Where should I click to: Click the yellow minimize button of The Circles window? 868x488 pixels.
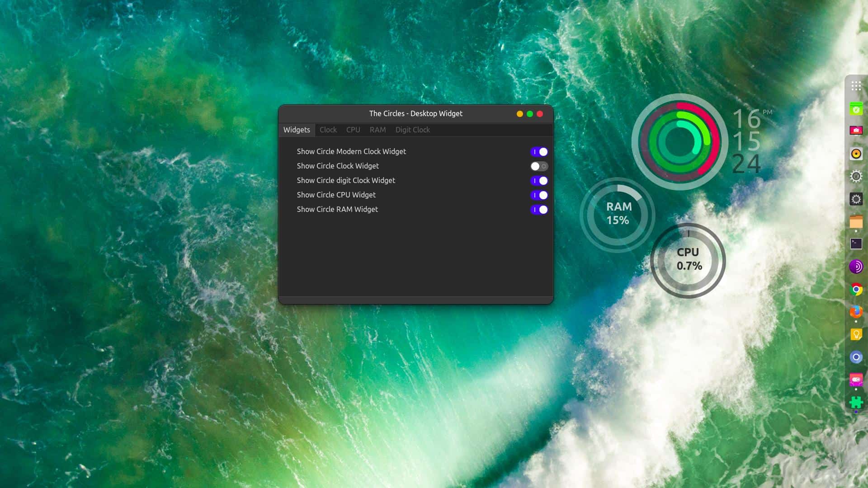pos(520,114)
